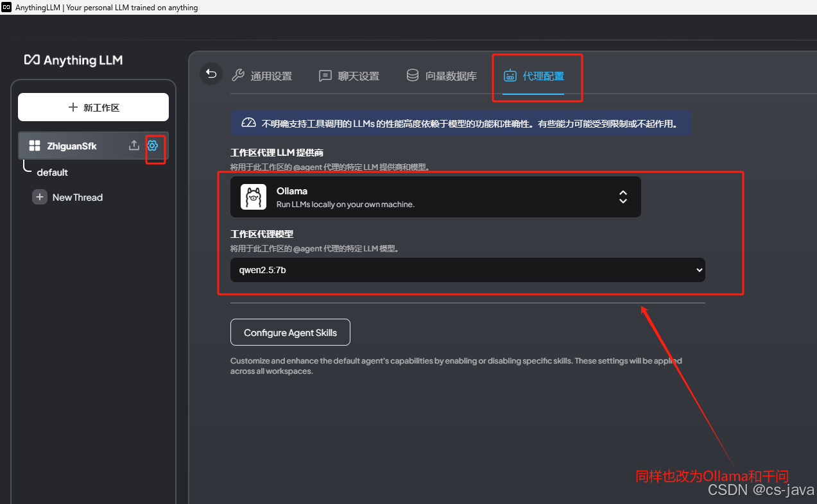Image resolution: width=817 pixels, height=504 pixels.
Task: Click the 工作区代理模型 heading
Action: click(262, 234)
